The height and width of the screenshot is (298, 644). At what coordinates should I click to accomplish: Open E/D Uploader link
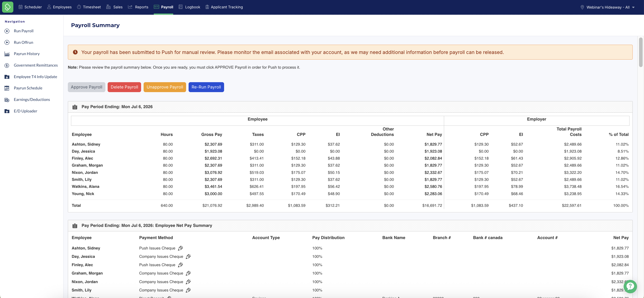pyautogui.click(x=26, y=111)
